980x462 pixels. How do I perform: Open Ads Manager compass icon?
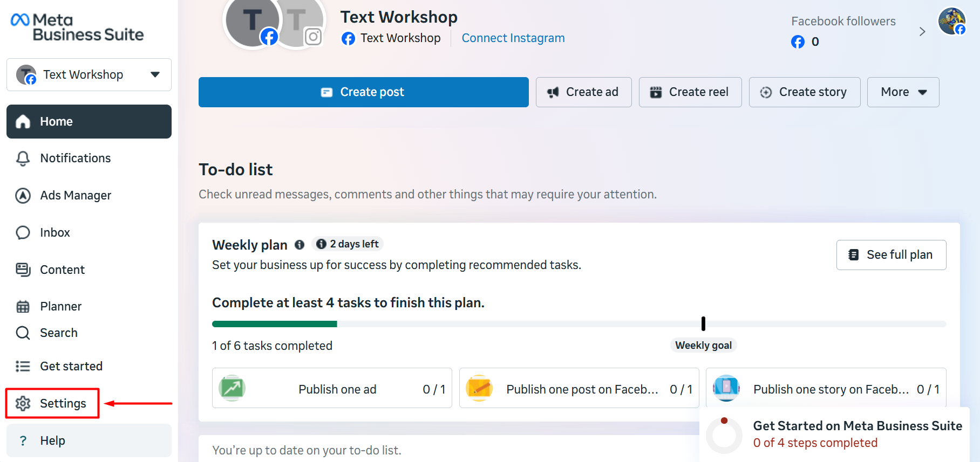tap(23, 195)
